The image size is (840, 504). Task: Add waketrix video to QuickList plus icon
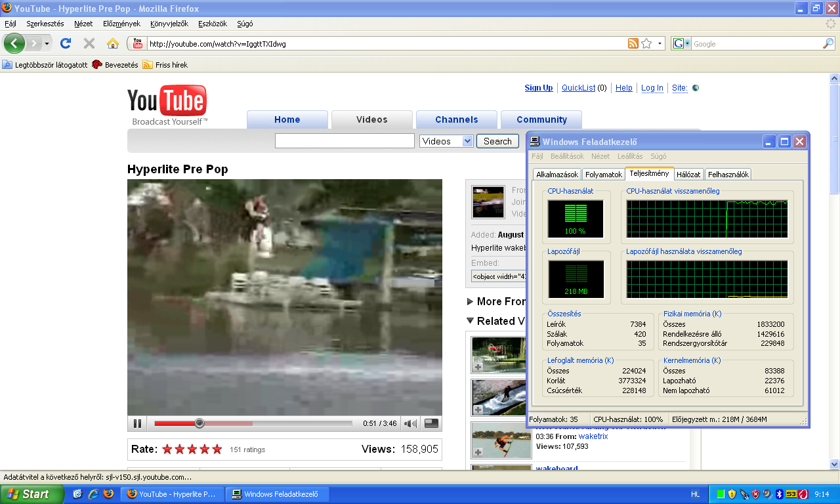tap(478, 453)
